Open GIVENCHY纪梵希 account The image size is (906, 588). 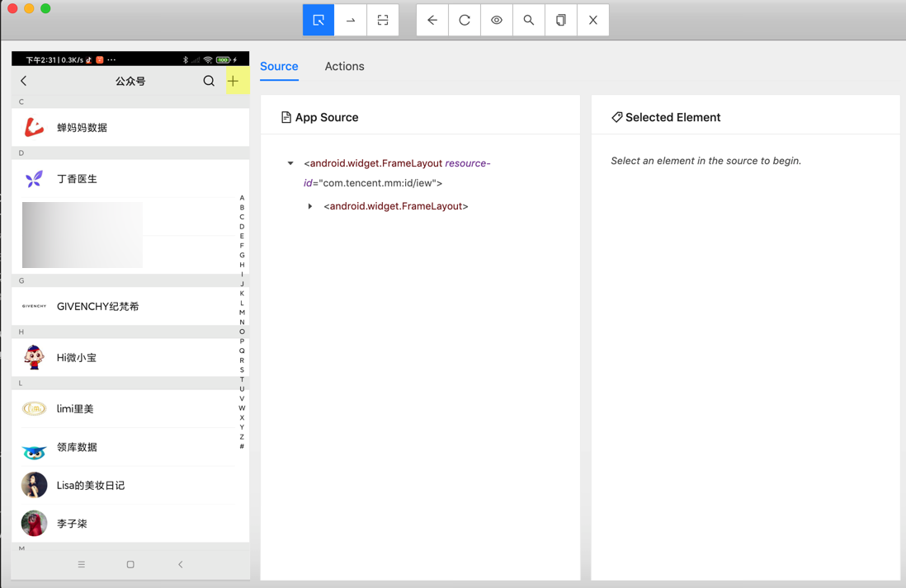[130, 306]
